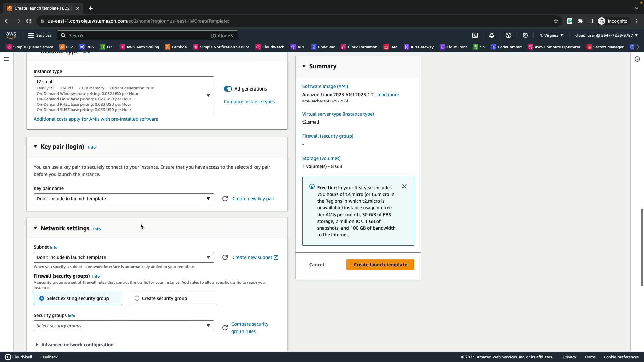
Task: Click the Create launch template button
Action: 380,265
